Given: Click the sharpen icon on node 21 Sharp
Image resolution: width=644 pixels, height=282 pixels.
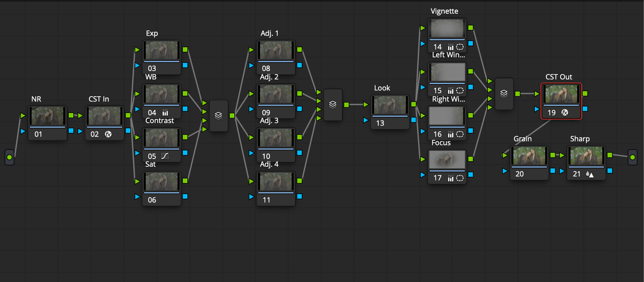Looking at the screenshot, I should click(x=589, y=174).
